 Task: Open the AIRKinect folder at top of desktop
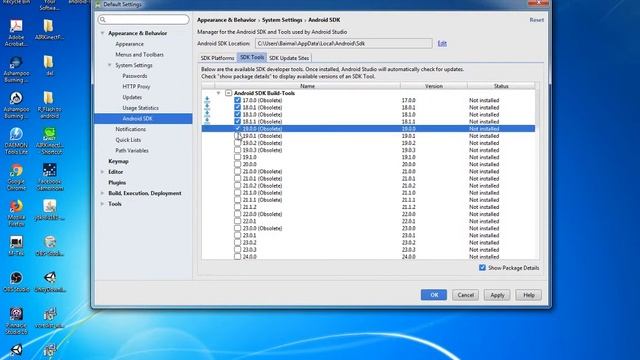click(49, 29)
